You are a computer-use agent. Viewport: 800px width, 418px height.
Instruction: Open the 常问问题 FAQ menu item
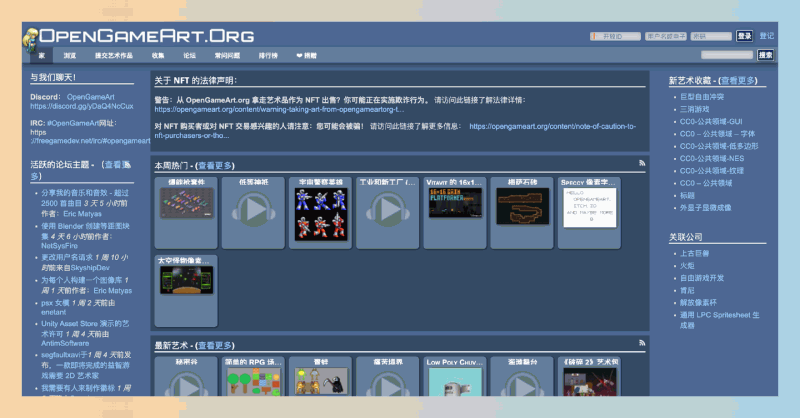click(x=228, y=56)
